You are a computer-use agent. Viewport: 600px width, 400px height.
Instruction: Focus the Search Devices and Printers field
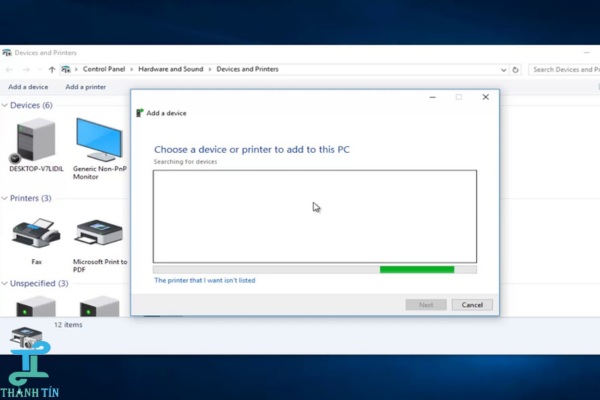[564, 70]
